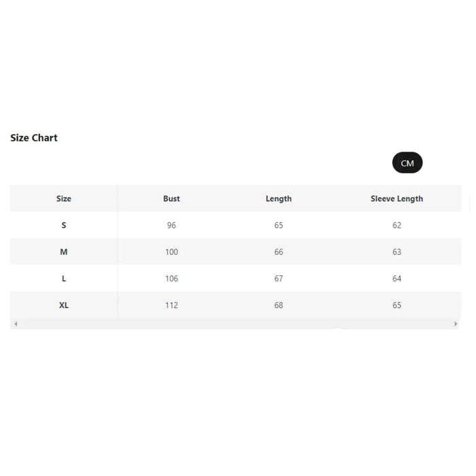The image size is (476, 476).
Task: Select the Sleeve Length column header
Action: 396,199
